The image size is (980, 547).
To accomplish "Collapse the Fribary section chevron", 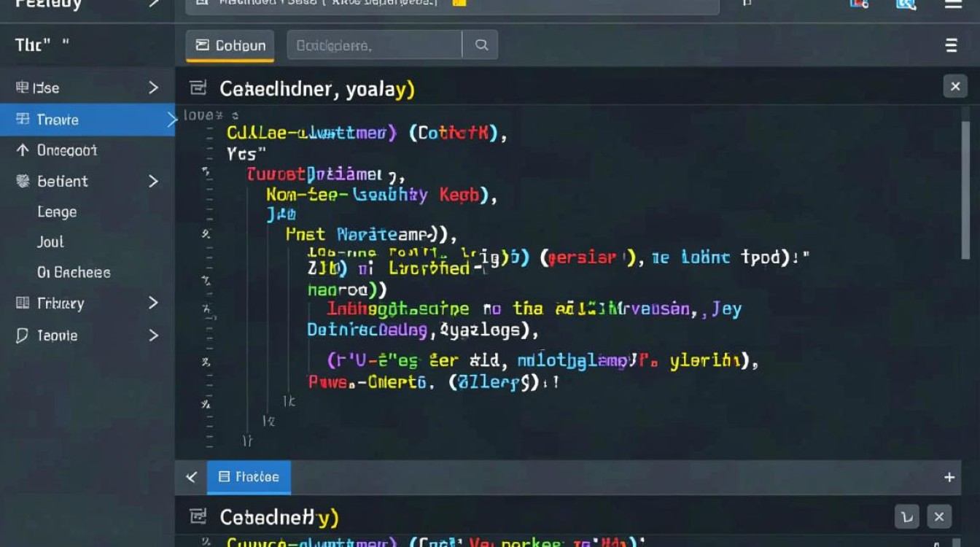I will point(153,303).
